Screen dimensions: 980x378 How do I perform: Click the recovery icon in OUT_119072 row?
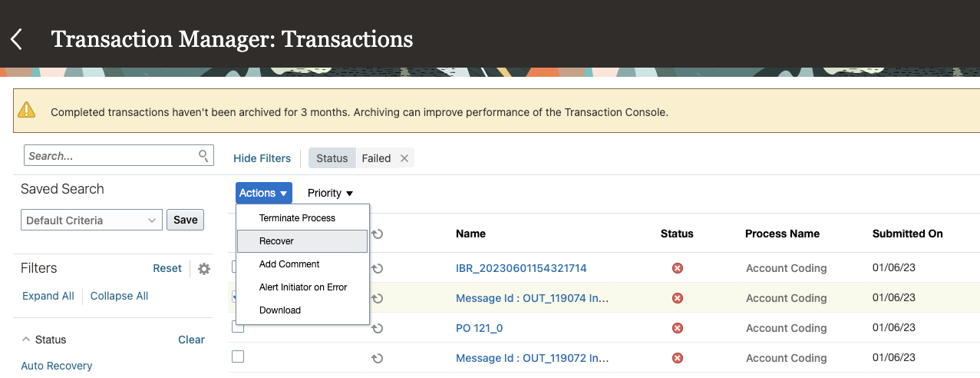point(377,358)
